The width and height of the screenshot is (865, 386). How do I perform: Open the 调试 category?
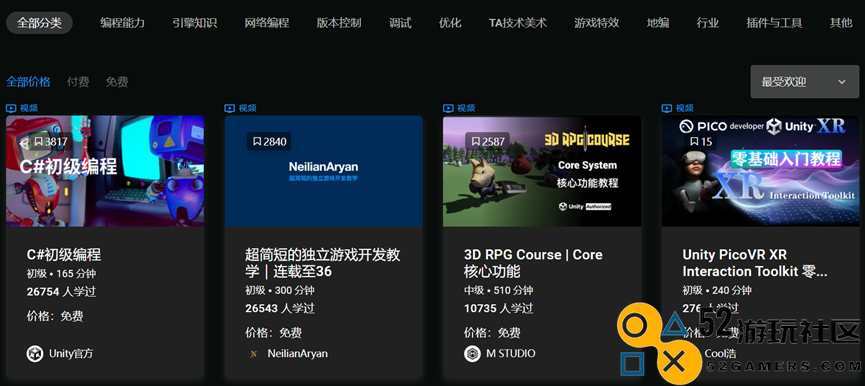(x=400, y=23)
